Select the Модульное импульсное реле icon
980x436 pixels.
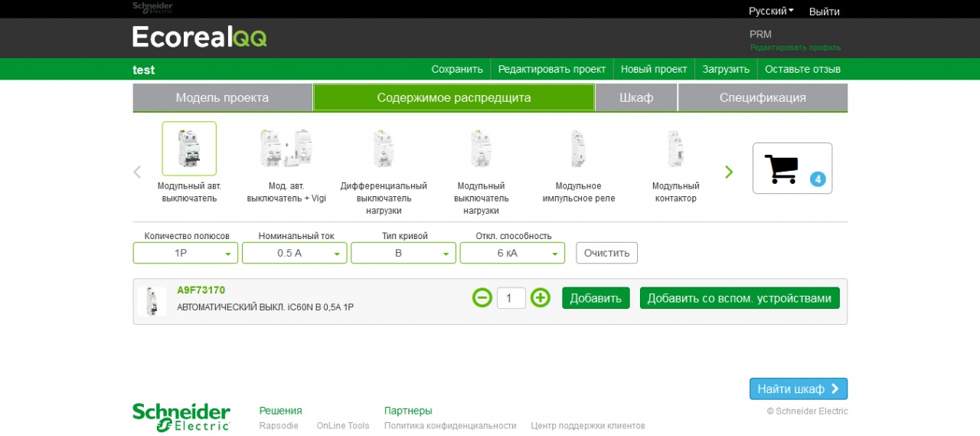coord(578,149)
